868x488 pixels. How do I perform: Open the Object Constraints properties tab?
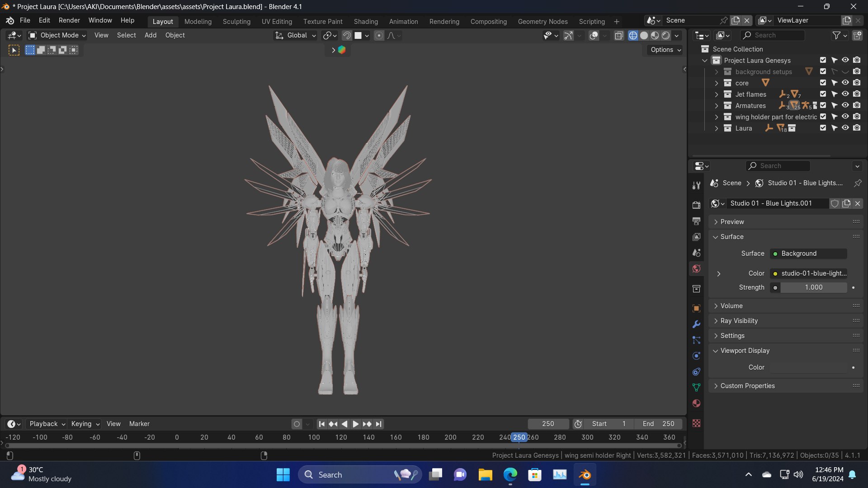click(x=696, y=371)
